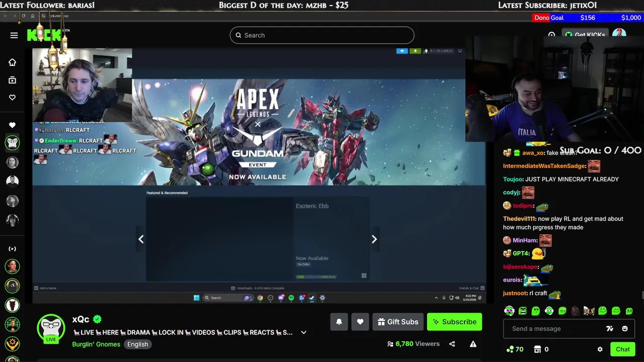
Task: Open Following heart outline icon in sidebar
Action: pyautogui.click(x=13, y=98)
